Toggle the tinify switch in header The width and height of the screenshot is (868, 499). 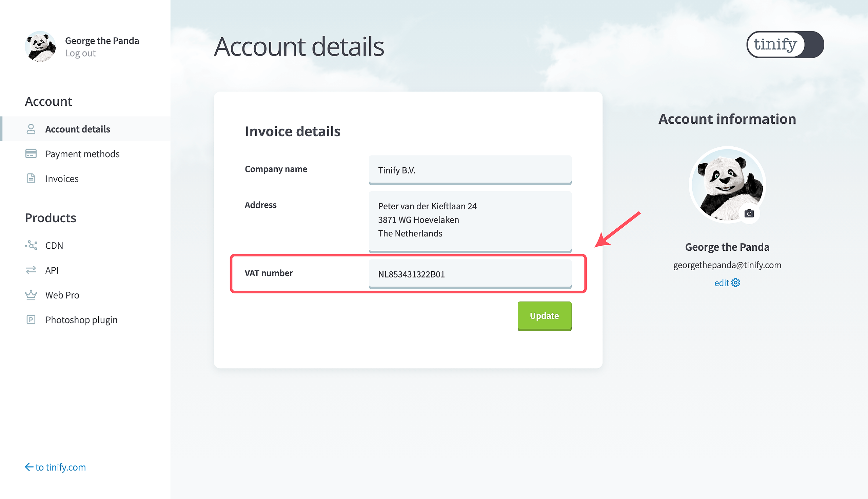[785, 45]
